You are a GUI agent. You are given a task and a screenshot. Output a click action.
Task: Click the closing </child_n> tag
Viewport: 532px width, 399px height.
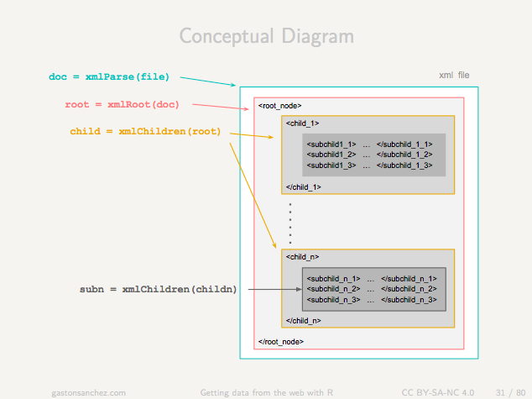coord(303,321)
